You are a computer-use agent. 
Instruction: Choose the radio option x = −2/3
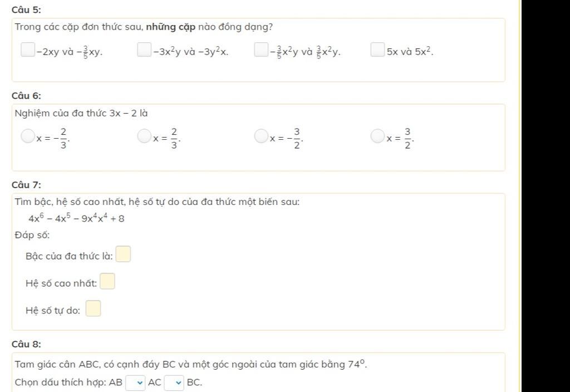[x=28, y=136]
